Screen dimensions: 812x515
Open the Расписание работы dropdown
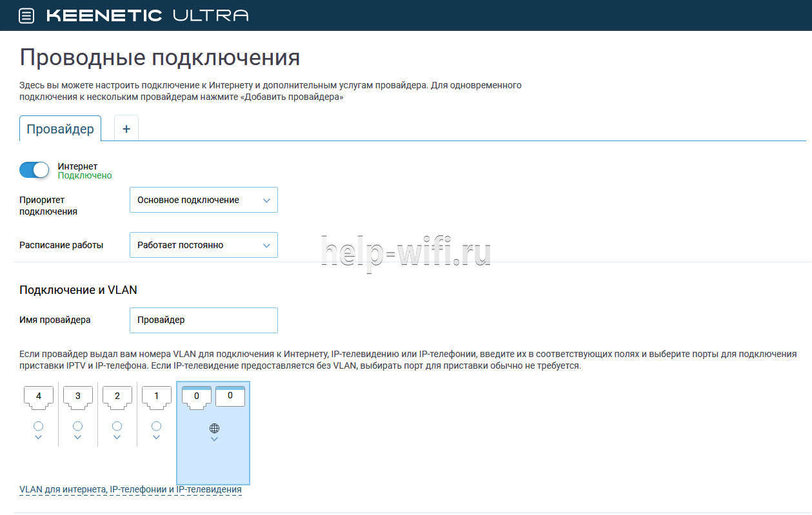[x=203, y=245]
